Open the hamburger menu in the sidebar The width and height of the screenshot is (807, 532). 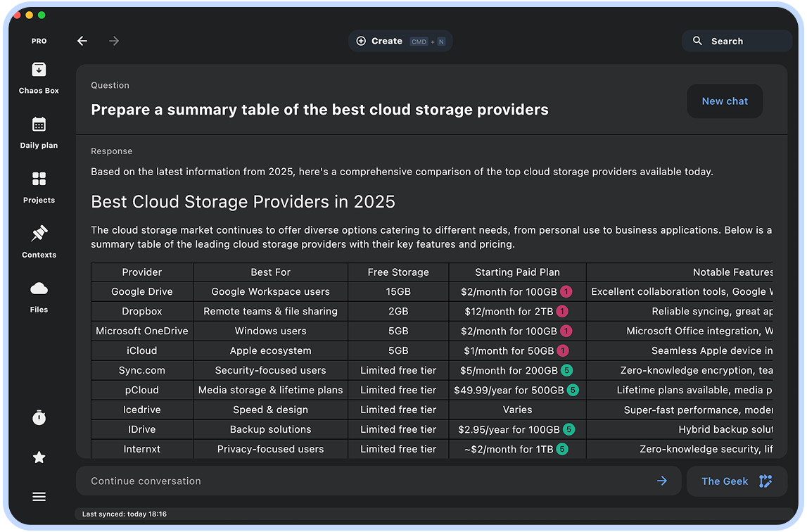[x=39, y=497]
